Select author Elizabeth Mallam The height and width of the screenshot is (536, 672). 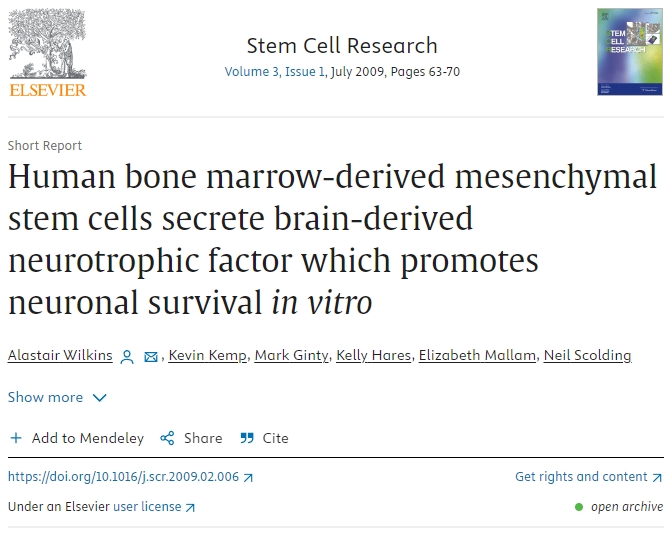pyautogui.click(x=476, y=356)
